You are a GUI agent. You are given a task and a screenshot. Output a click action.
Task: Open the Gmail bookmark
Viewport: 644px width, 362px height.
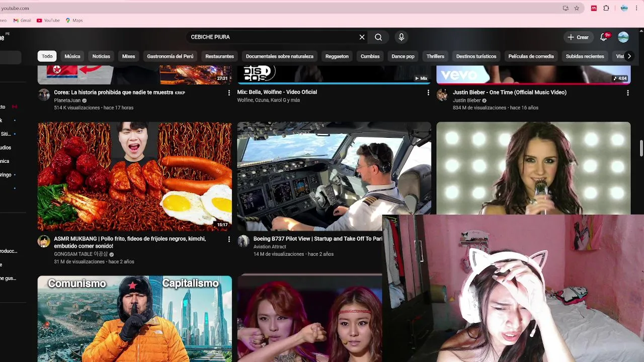(x=22, y=21)
